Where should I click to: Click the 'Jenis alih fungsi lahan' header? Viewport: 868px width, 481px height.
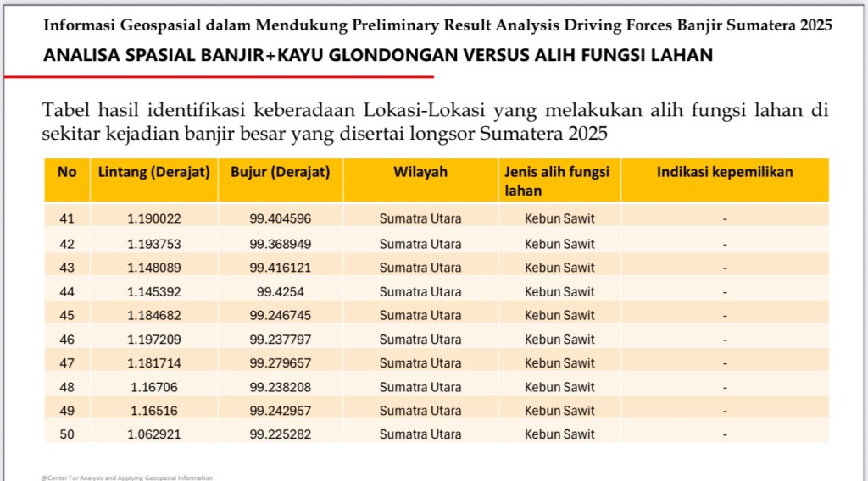558,180
